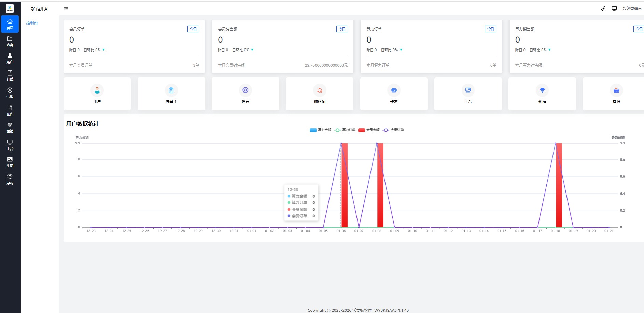Open the 卡密 shortcut icon
This screenshot has height=313, width=644.
click(394, 90)
